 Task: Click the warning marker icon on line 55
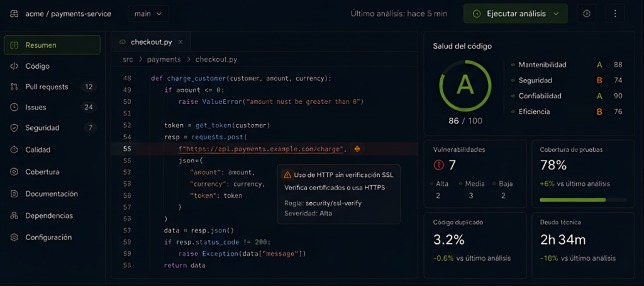click(357, 149)
